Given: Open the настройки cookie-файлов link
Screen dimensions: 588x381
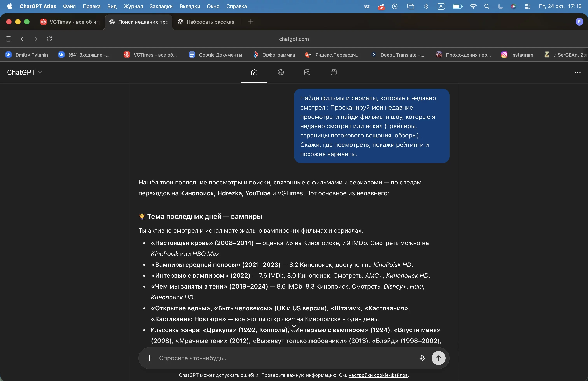Looking at the screenshot, I should pos(378,375).
